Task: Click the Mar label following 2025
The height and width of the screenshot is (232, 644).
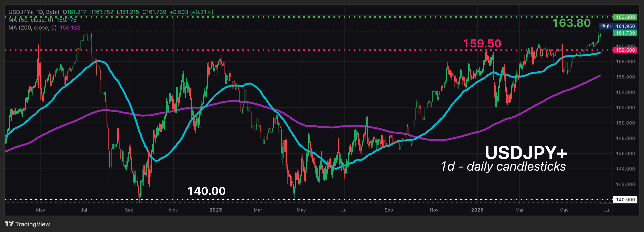Action: point(258,210)
